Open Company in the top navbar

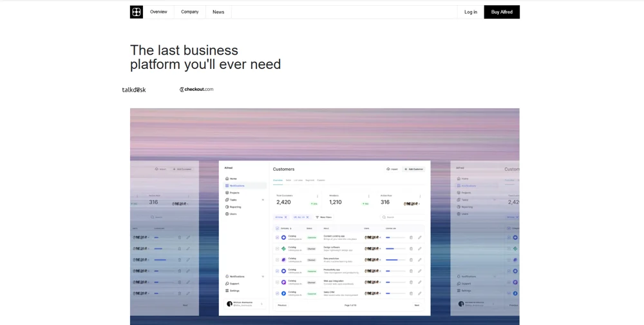190,12
